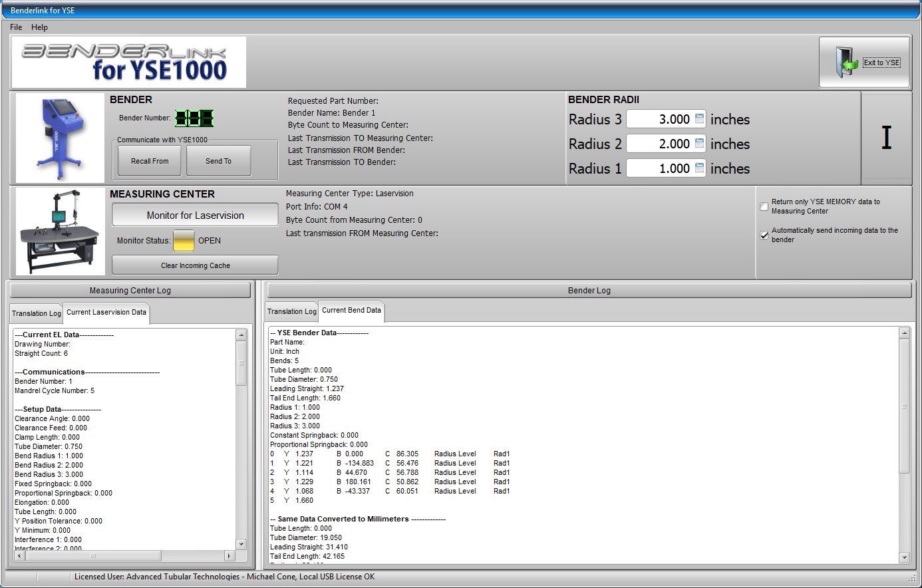Click the Benderlink for YSE1000 logo
The height and width of the screenshot is (588, 922).
[x=129, y=63]
